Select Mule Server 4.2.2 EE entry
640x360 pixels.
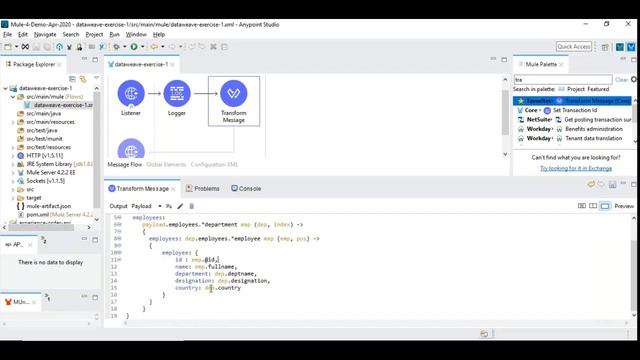[51, 173]
